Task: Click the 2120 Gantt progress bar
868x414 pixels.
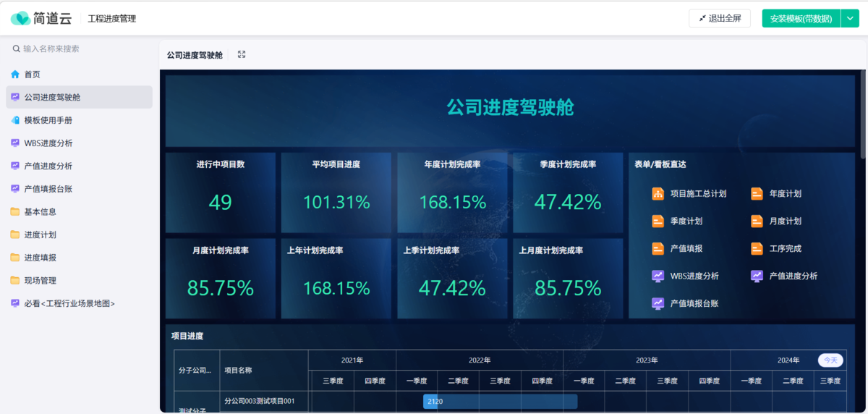Action: tap(500, 401)
